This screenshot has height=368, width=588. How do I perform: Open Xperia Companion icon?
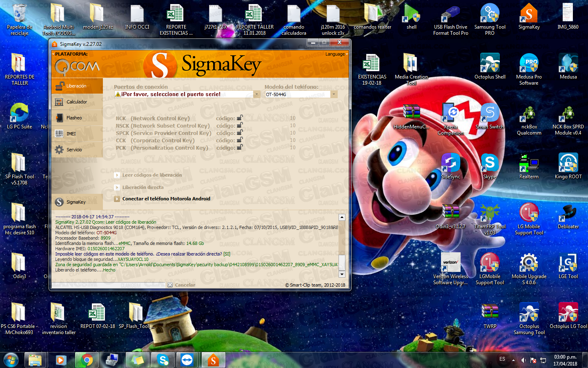(x=450, y=119)
